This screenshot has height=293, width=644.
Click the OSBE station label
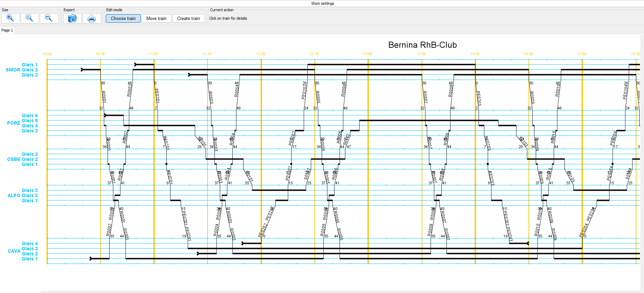14,159
